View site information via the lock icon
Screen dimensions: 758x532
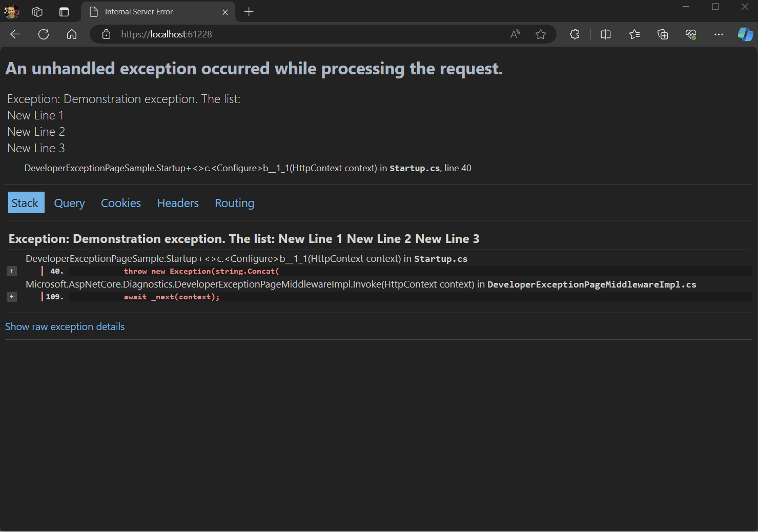pos(106,34)
